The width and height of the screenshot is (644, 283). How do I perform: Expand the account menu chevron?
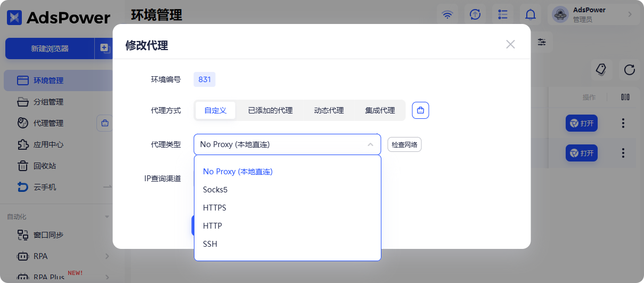630,14
